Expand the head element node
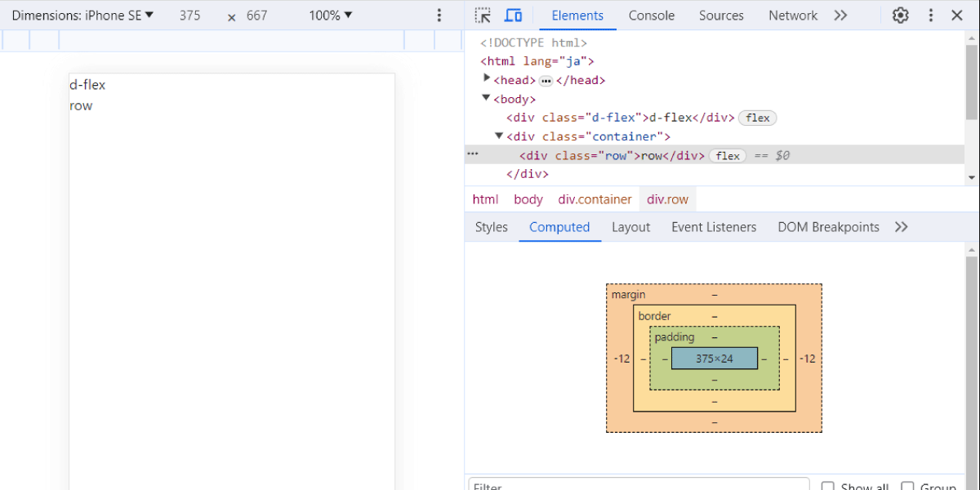The width and height of the screenshot is (980, 490). (x=487, y=78)
